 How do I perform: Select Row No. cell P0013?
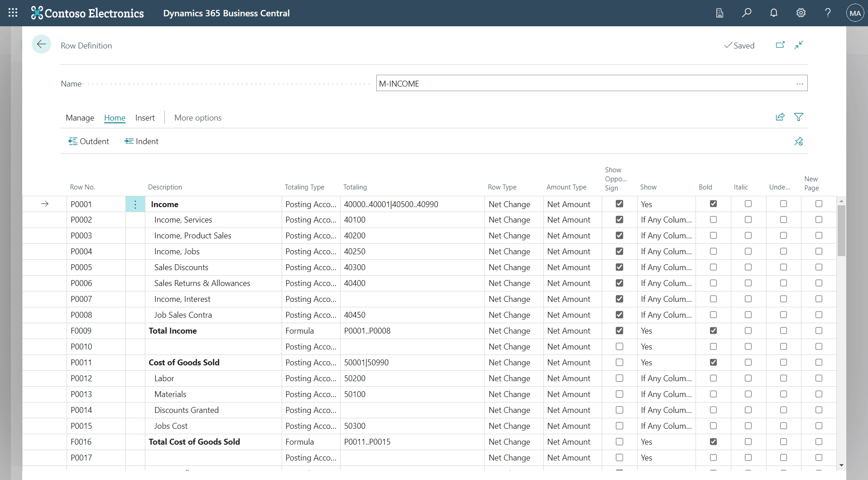click(x=96, y=394)
